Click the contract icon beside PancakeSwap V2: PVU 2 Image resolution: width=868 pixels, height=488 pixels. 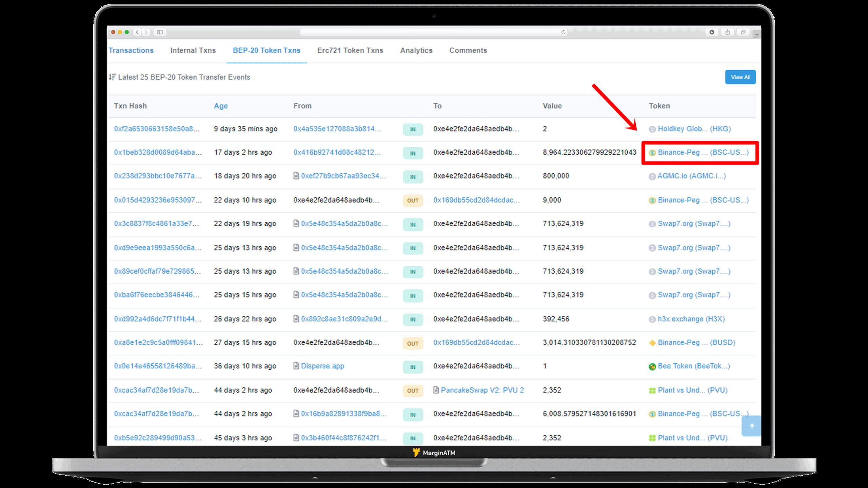436,390
